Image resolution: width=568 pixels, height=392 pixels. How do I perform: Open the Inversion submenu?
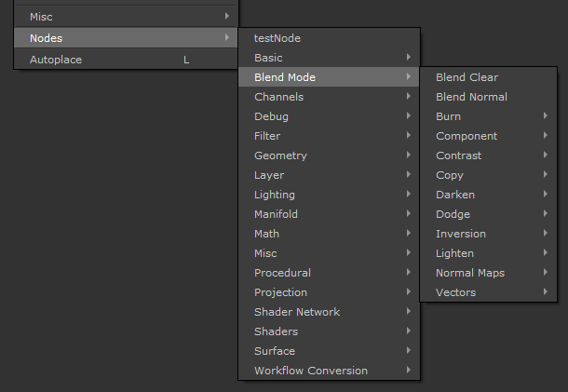tap(460, 234)
